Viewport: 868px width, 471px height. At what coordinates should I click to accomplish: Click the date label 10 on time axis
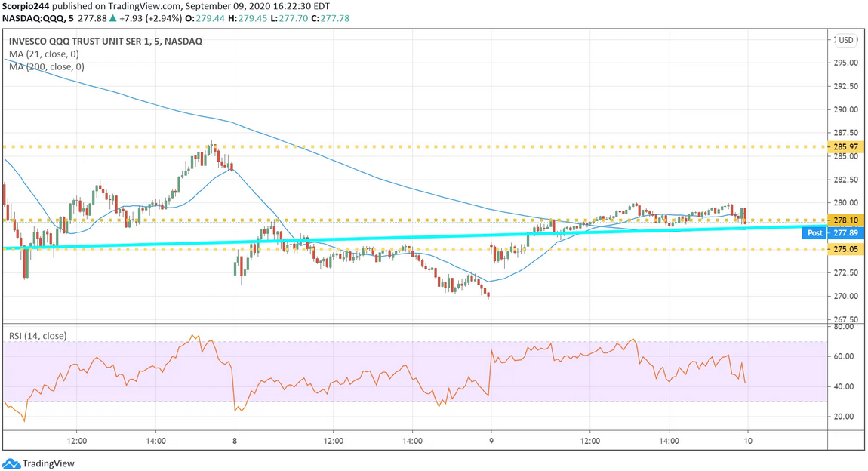click(747, 441)
